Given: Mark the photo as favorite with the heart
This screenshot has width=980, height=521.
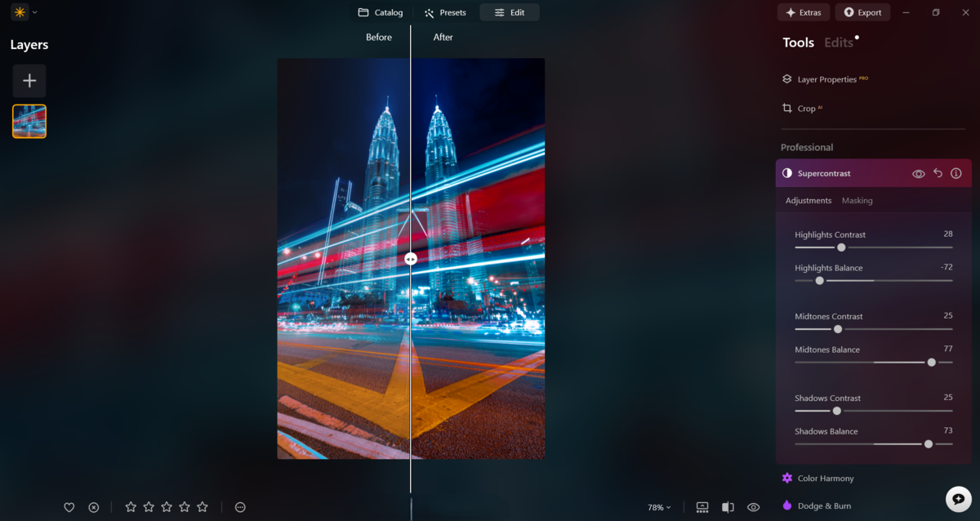Looking at the screenshot, I should click(69, 507).
